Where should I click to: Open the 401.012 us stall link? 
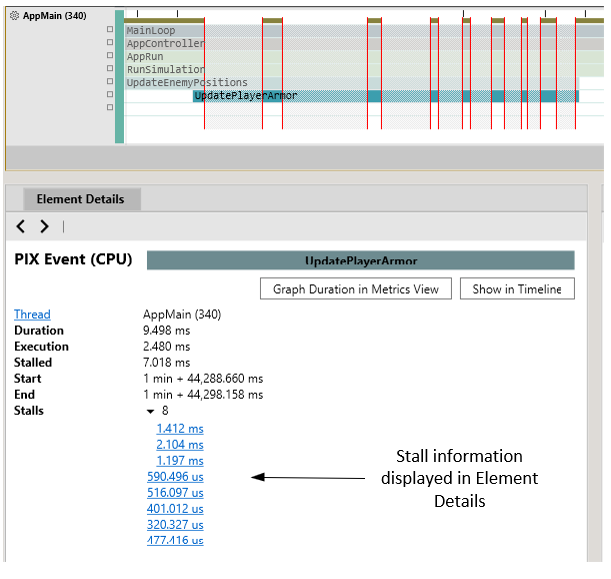tap(175, 509)
